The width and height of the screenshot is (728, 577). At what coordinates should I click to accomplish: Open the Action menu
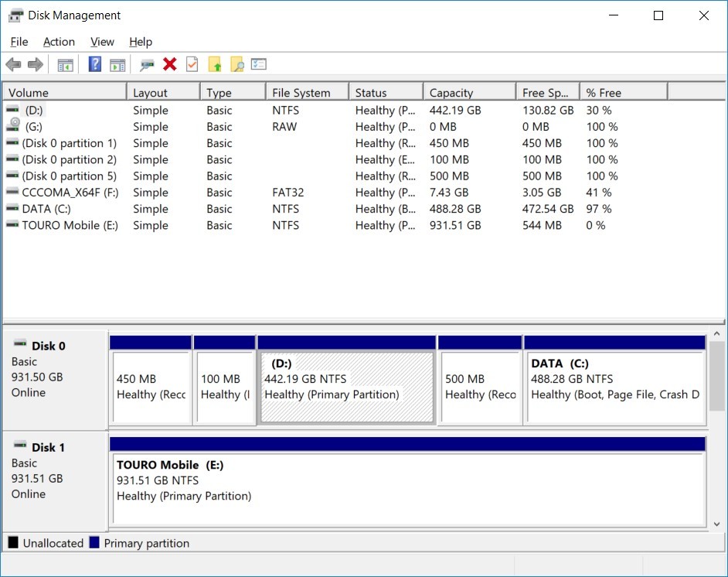point(59,42)
